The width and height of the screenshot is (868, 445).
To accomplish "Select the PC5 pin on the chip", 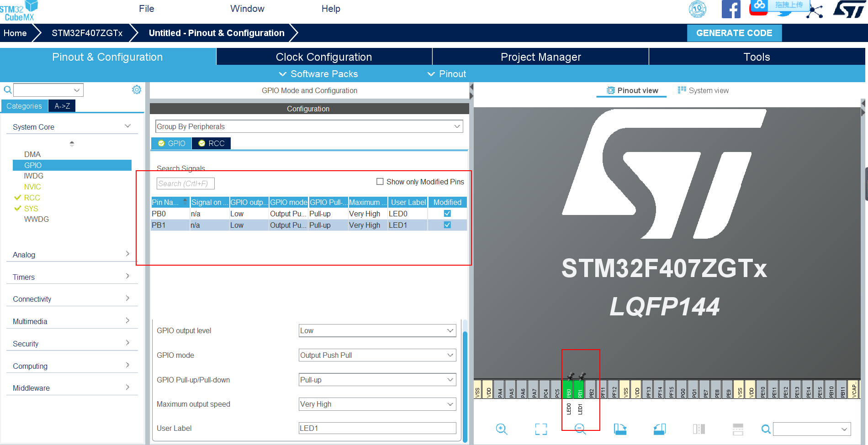I will (557, 390).
